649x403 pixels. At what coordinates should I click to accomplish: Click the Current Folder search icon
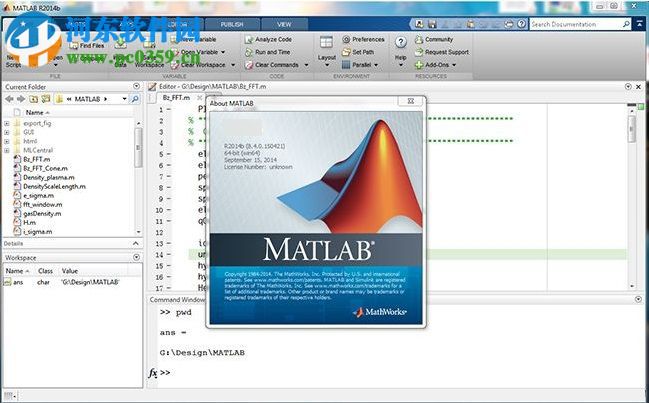135,99
